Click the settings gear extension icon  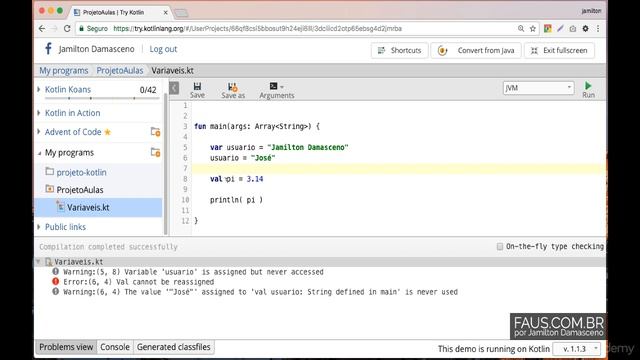pos(585,29)
